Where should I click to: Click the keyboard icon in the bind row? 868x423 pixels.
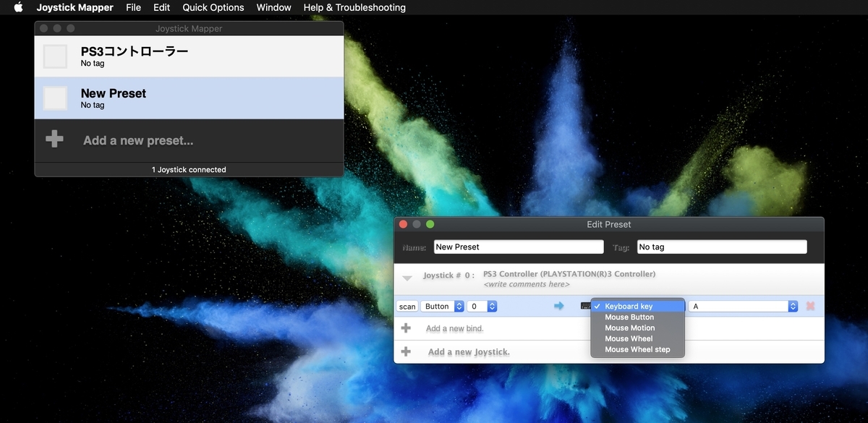[x=585, y=307]
